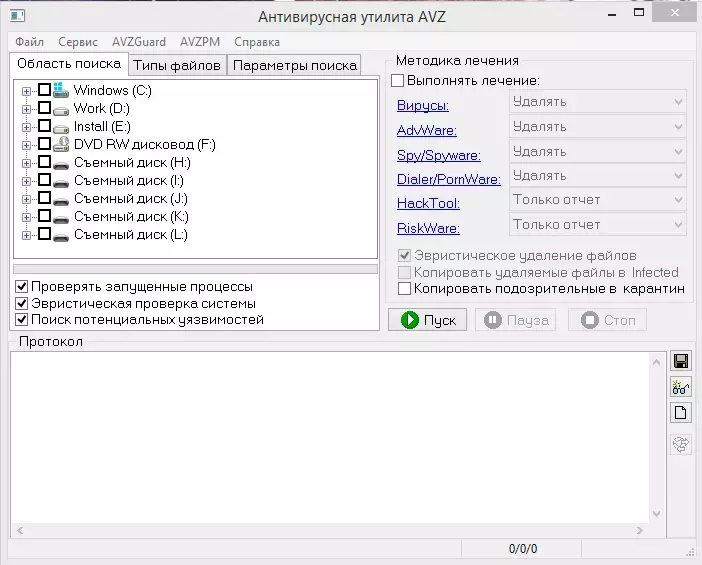Toggle Поиск потенциальных уязвимостей checkbox
Viewport: 702px width, 565px height.
pos(21,320)
